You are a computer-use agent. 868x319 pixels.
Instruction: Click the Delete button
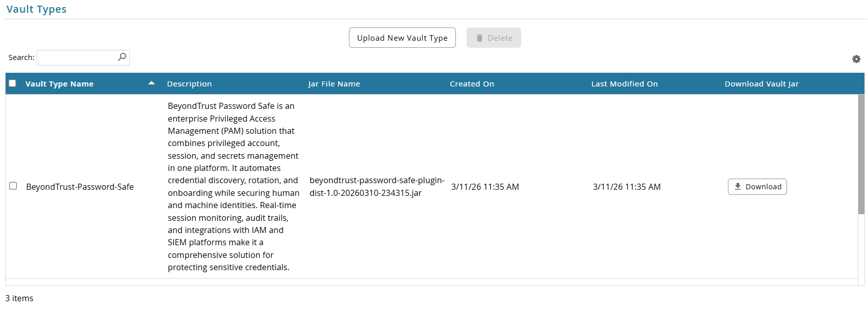pyautogui.click(x=494, y=38)
